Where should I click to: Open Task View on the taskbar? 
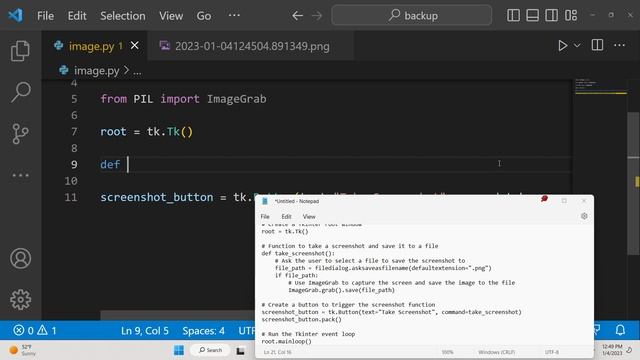(x=240, y=351)
